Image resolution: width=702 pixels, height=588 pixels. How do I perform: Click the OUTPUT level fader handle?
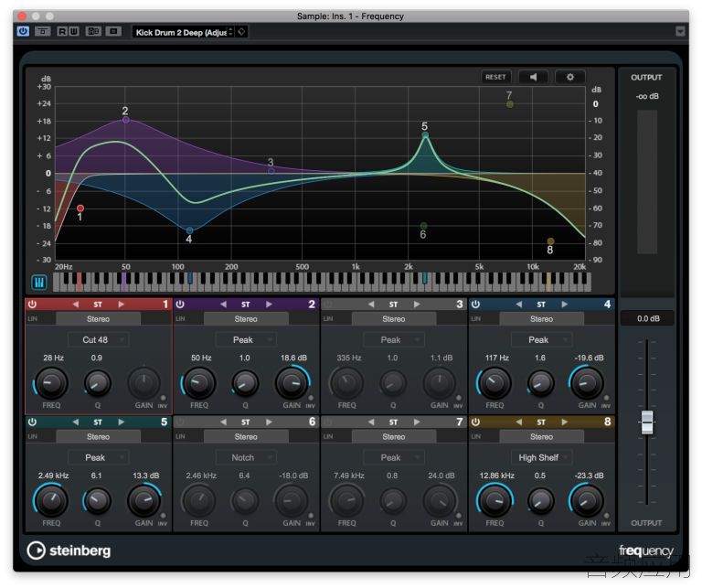click(x=646, y=422)
